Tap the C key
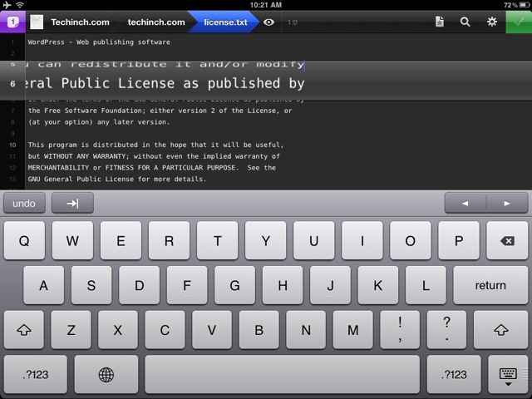This screenshot has height=399, width=532. 165,330
